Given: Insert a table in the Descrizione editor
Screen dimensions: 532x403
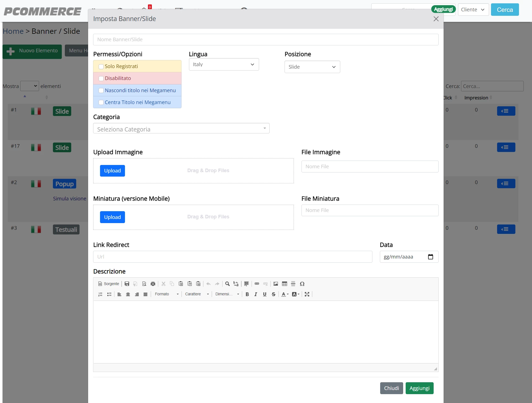Looking at the screenshot, I should (285, 284).
